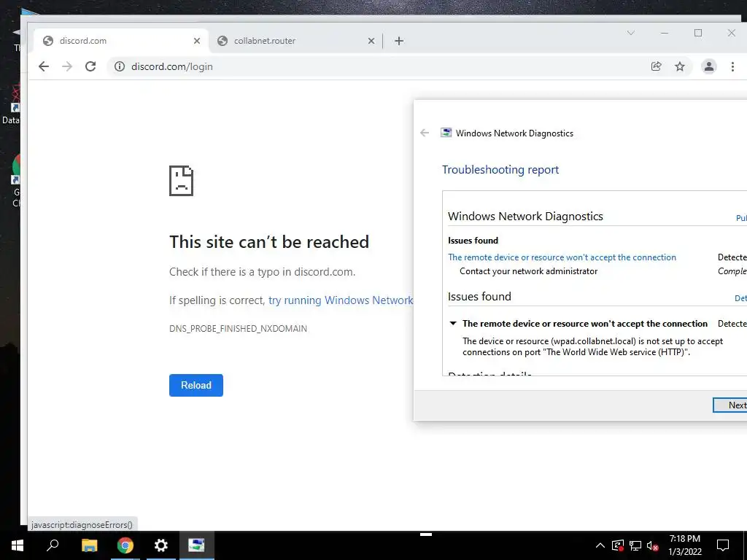Reload the page using the toolbar refresh icon
The image size is (747, 560).
click(90, 66)
